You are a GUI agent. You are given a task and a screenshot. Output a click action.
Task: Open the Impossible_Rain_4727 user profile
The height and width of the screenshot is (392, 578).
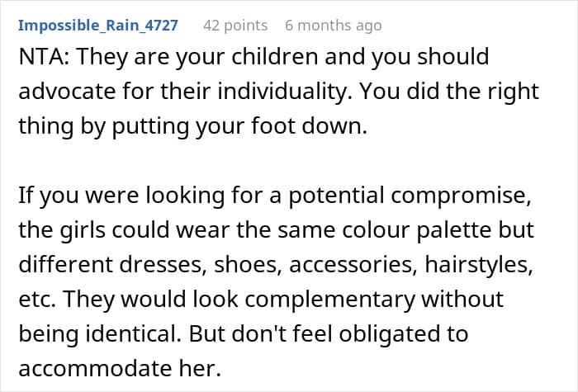tap(97, 25)
